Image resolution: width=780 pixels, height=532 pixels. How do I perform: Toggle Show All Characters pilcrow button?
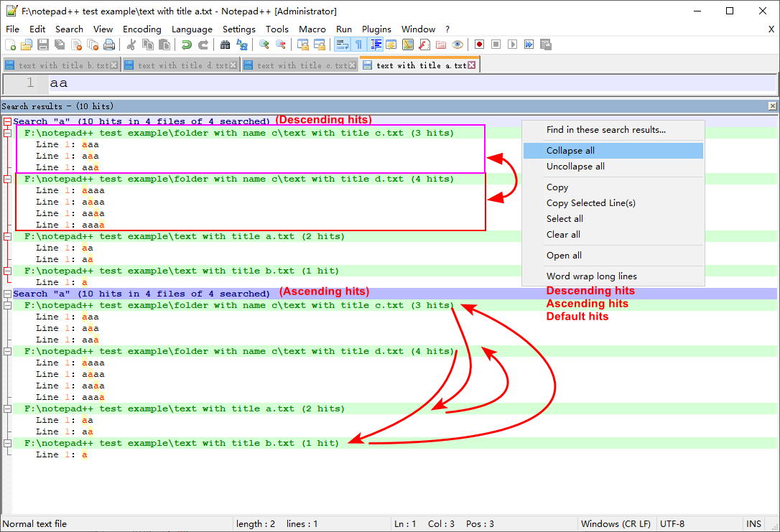[x=358, y=45]
